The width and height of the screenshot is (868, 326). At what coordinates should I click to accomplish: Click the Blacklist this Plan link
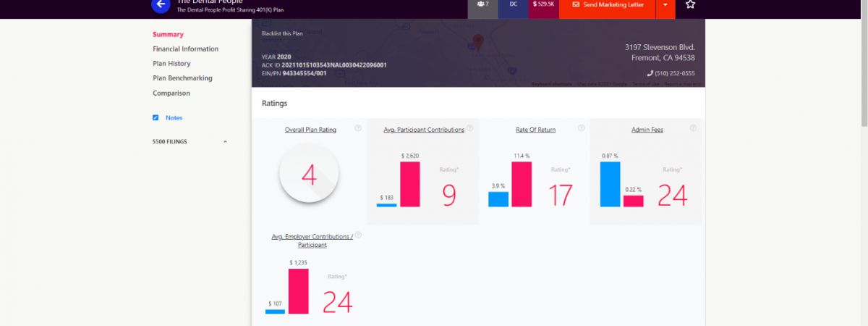point(282,33)
